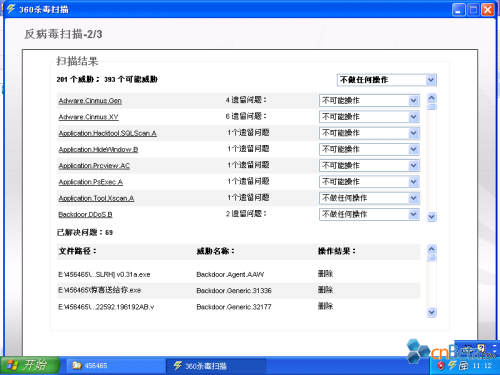Close the 360杀毒扫描 window
The width and height of the screenshot is (500, 375).
(x=488, y=10)
